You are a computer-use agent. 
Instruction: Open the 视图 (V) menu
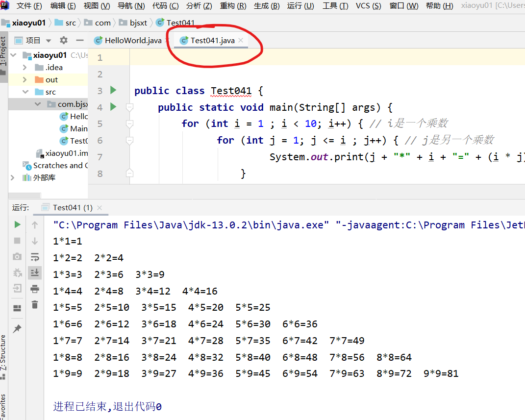coord(97,6)
